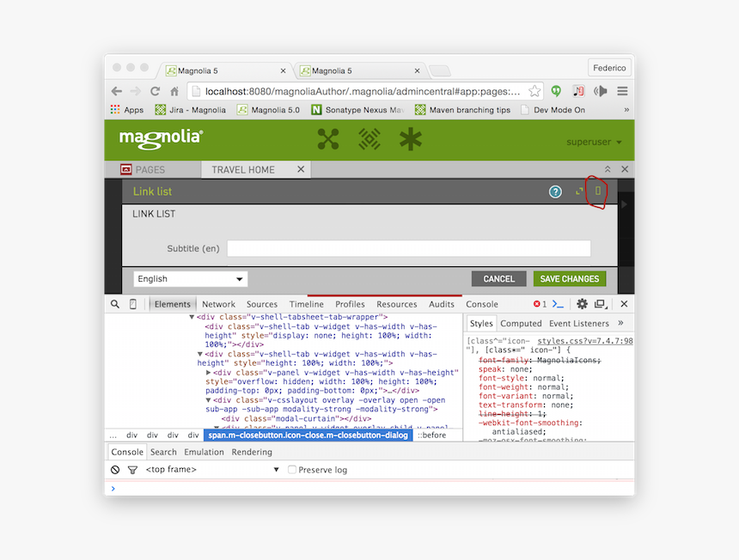Open the Chrome hamburger menu
The height and width of the screenshot is (560, 739).
[x=622, y=91]
